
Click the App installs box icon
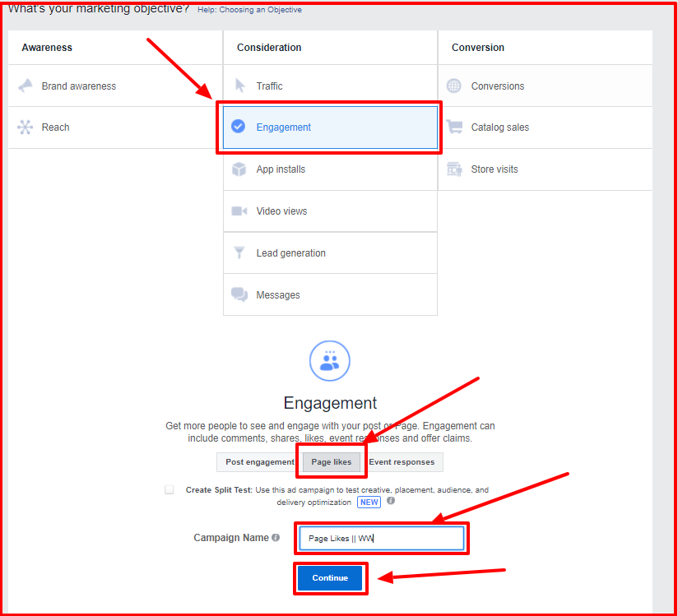(239, 169)
